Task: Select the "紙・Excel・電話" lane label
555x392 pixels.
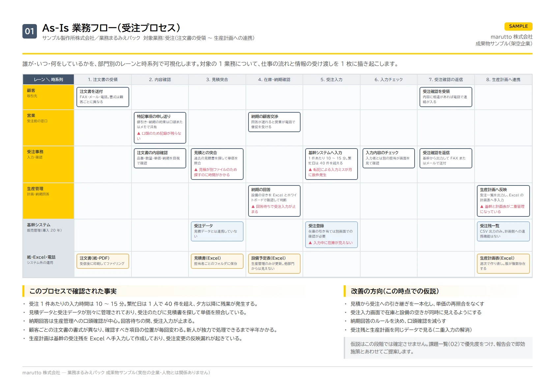Action: click(48, 264)
